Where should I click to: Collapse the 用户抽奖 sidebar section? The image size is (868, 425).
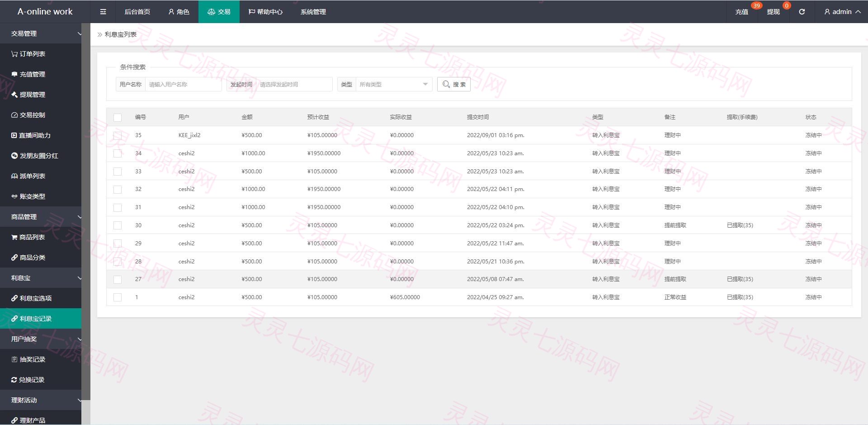(41, 339)
